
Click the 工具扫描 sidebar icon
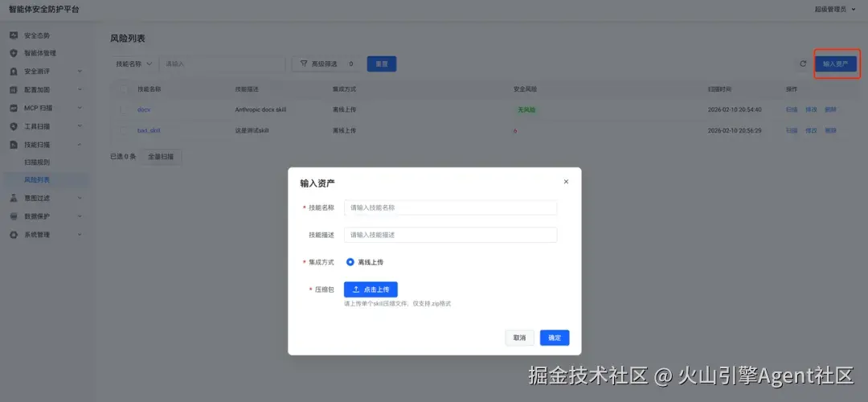pyautogui.click(x=14, y=126)
